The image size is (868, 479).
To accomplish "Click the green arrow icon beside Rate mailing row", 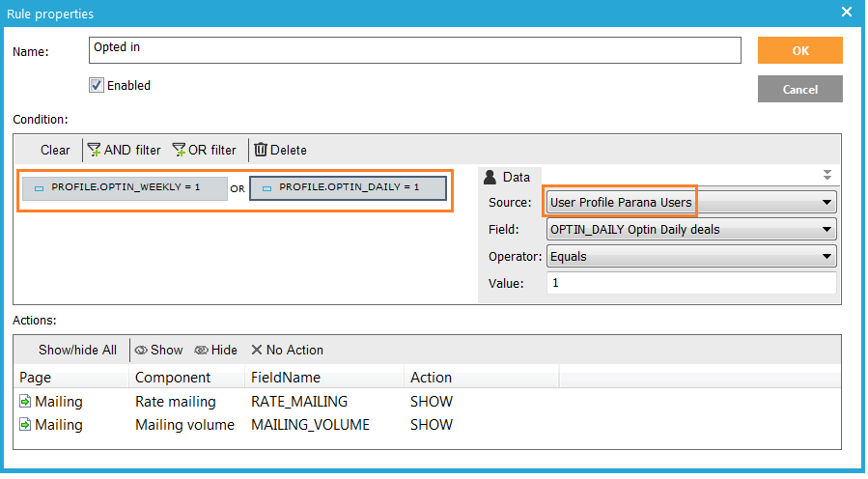I will coord(24,402).
